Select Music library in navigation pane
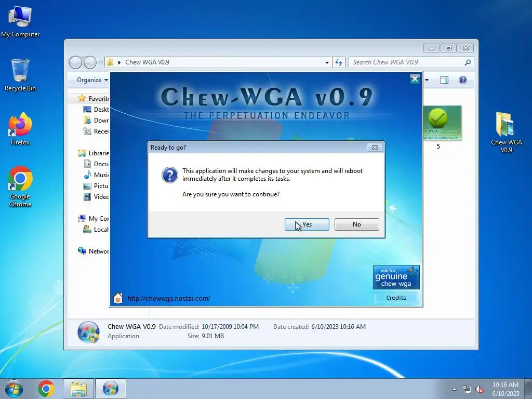 96,175
